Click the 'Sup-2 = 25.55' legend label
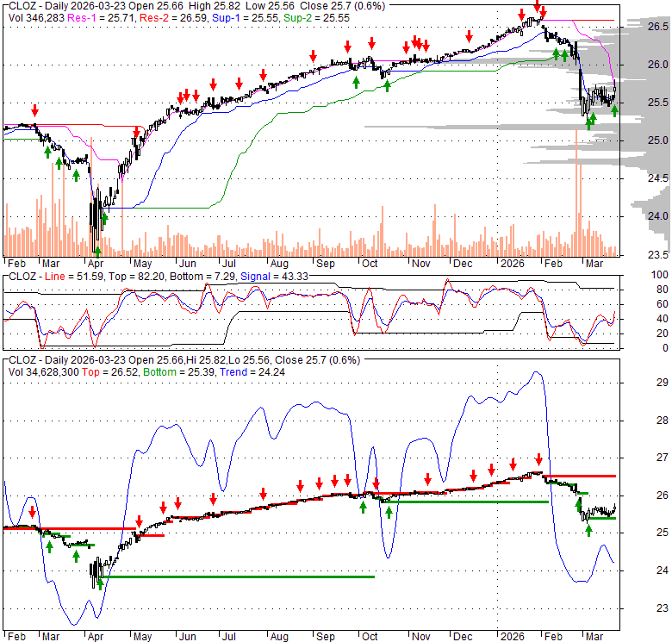The image size is (672, 642). coord(316,18)
